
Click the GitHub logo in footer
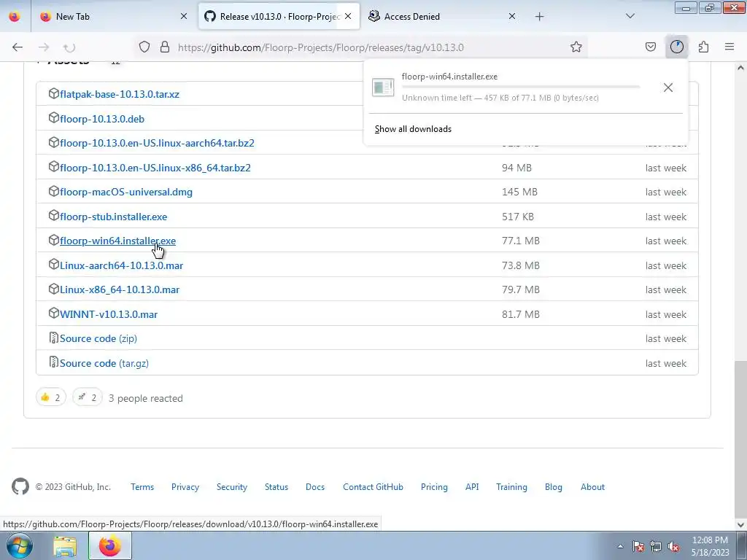pyautogui.click(x=20, y=486)
